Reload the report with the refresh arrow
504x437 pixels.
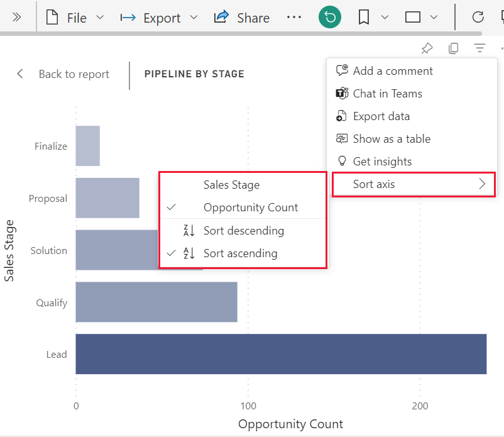click(477, 18)
